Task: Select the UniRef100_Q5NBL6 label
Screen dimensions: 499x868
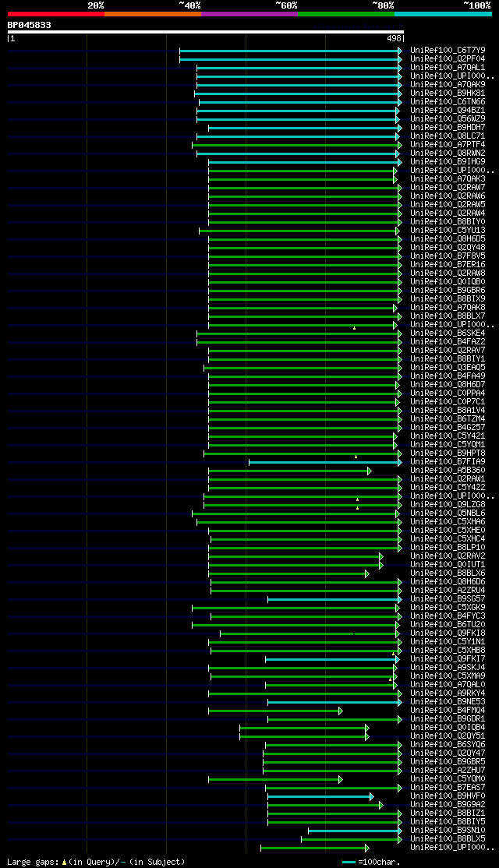Action: [448, 513]
